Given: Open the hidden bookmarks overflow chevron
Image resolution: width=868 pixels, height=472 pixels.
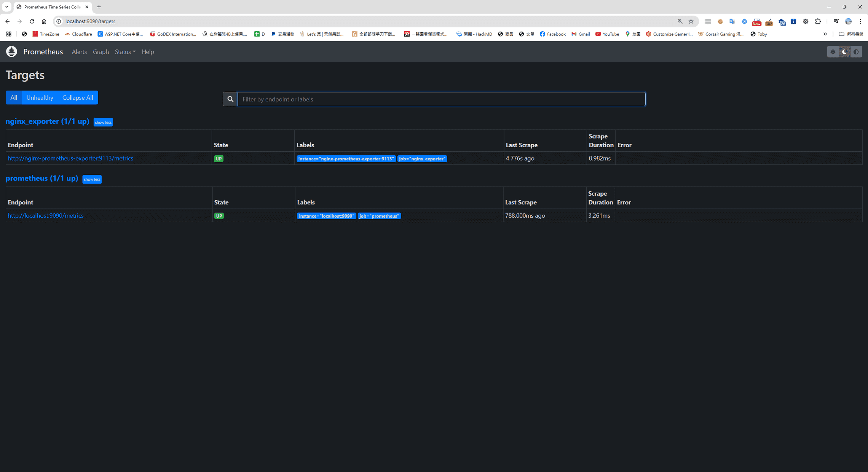Looking at the screenshot, I should [x=825, y=34].
